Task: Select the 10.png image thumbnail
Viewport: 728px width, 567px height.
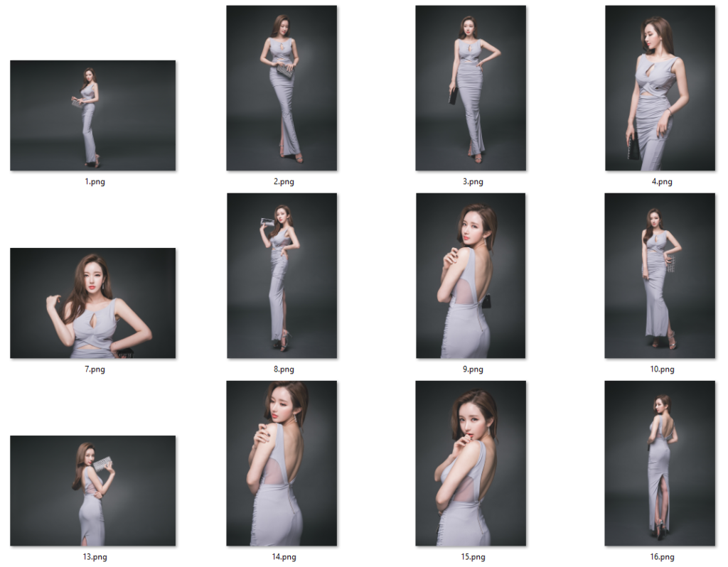Action: coord(660,276)
